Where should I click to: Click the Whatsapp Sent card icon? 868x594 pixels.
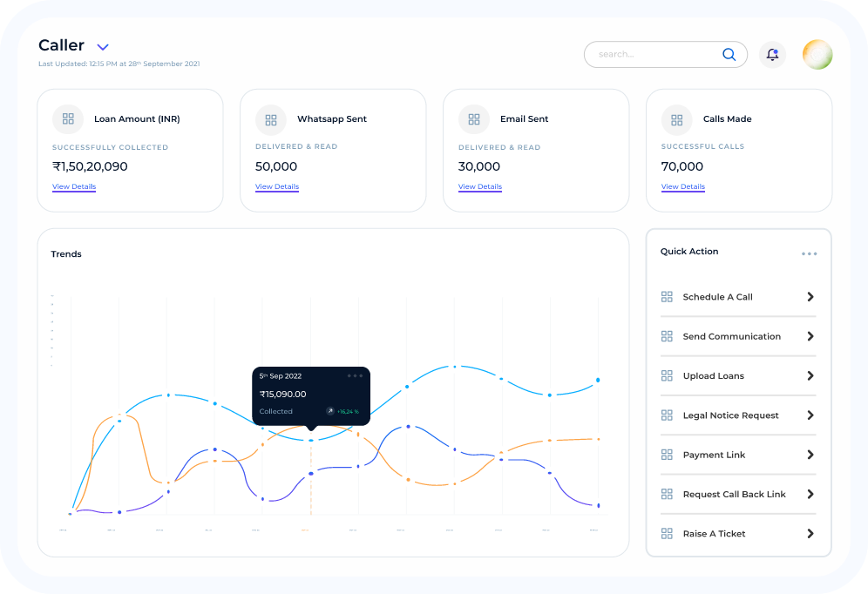[x=271, y=120]
